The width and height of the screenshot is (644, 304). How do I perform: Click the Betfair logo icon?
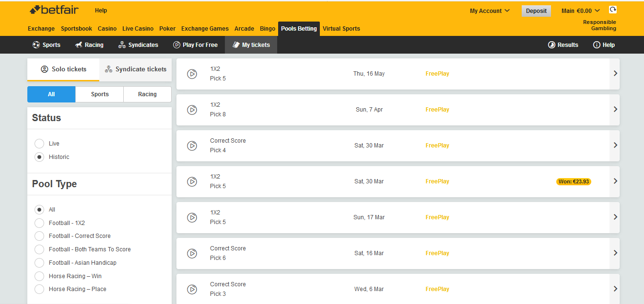35,10
